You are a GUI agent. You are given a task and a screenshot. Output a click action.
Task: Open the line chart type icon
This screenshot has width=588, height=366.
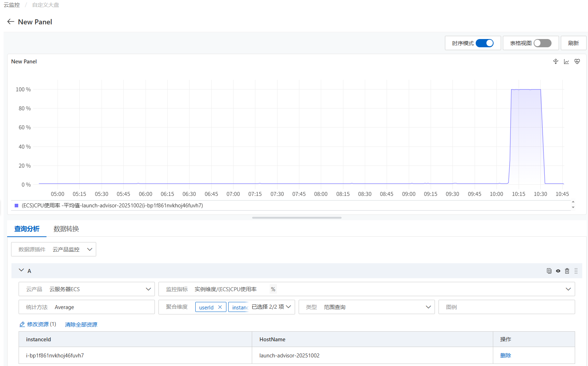click(566, 62)
